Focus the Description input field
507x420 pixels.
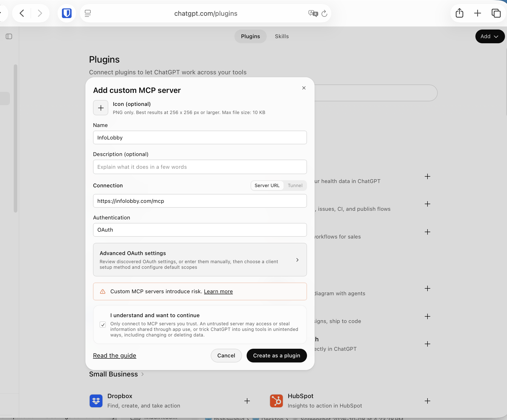(200, 167)
